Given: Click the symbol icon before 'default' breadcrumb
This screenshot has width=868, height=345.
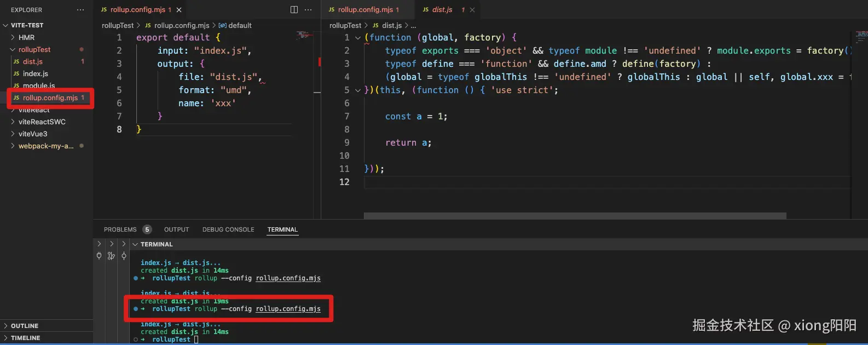Looking at the screenshot, I should click(x=222, y=26).
